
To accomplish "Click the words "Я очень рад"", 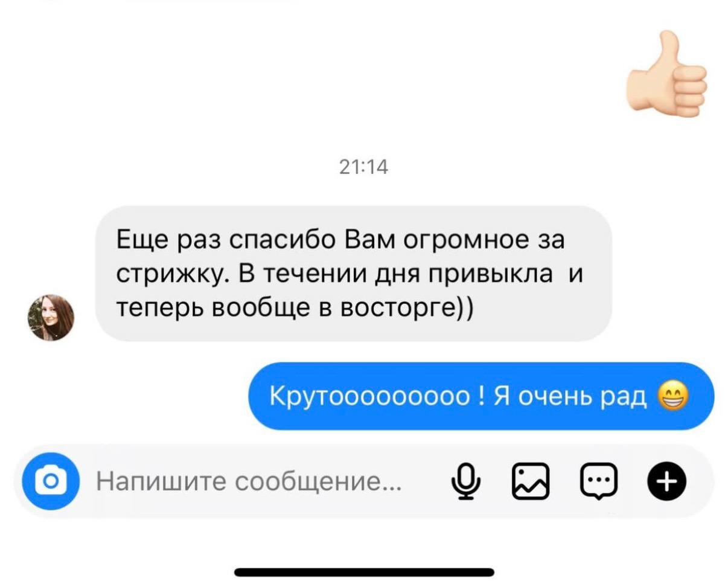I will tap(570, 397).
